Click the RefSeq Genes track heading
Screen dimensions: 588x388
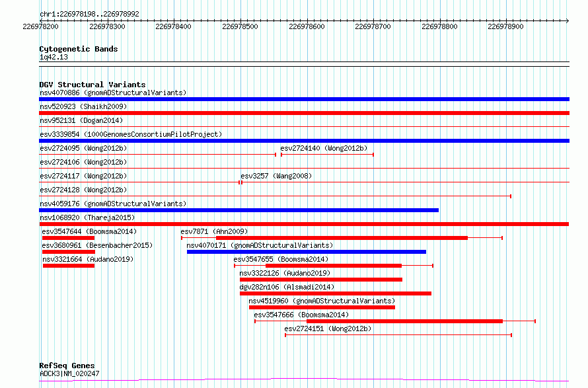tap(67, 366)
